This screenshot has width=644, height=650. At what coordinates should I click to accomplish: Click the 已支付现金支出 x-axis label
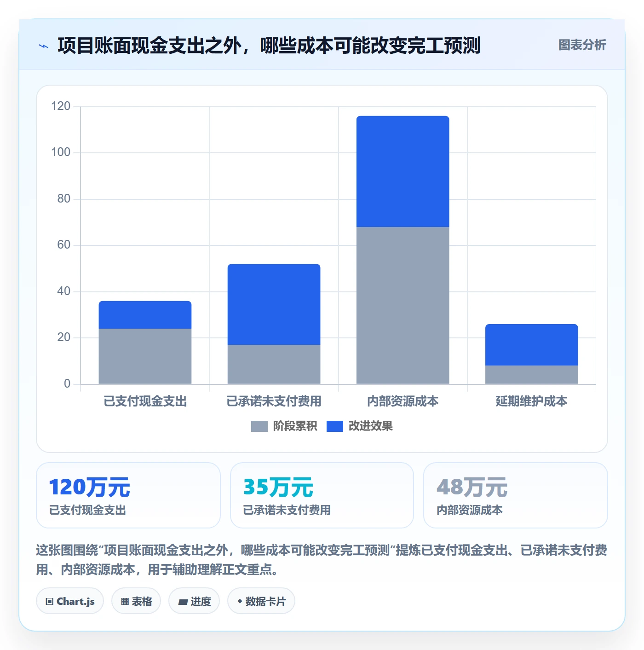145,401
